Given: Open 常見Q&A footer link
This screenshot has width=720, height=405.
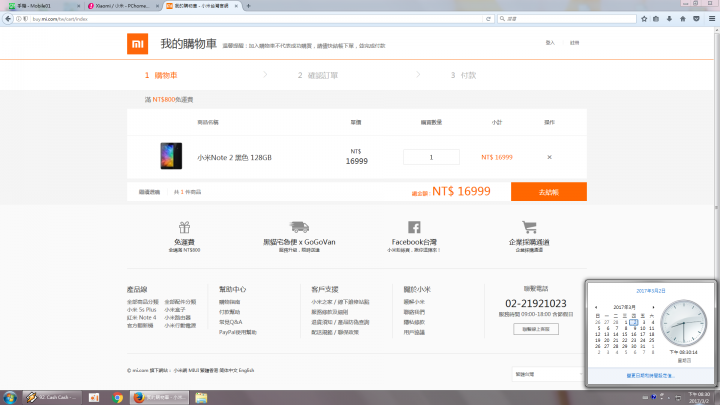Looking at the screenshot, I should (231, 322).
